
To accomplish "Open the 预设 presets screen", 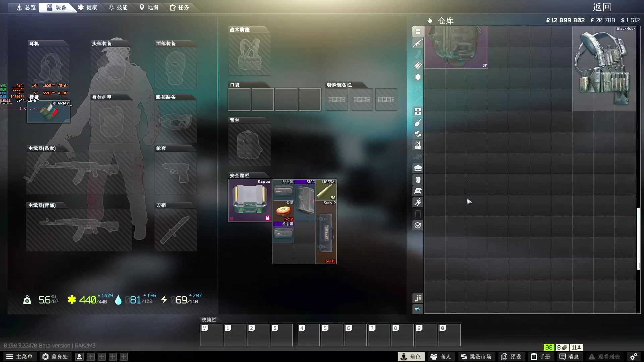I will (511, 357).
